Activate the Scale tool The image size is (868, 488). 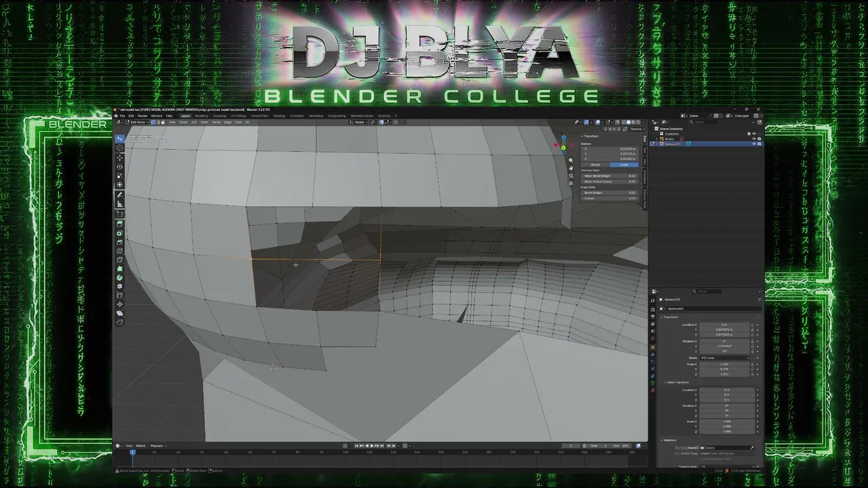click(120, 176)
